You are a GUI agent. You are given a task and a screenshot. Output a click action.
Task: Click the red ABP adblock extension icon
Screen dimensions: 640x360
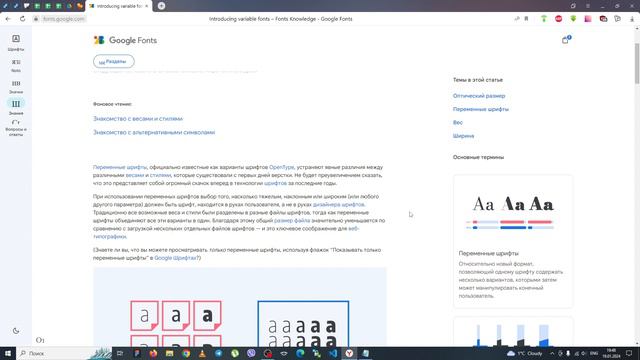pyautogui.click(x=558, y=19)
